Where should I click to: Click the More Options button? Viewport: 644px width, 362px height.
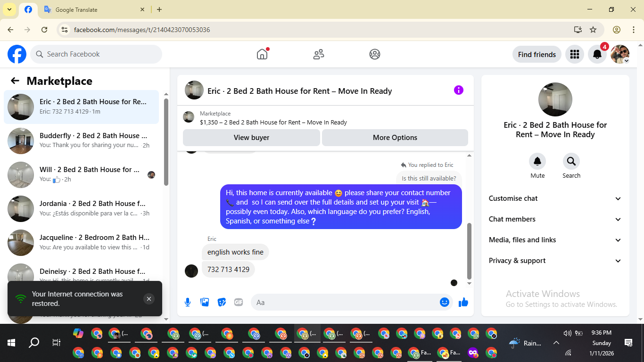(395, 138)
